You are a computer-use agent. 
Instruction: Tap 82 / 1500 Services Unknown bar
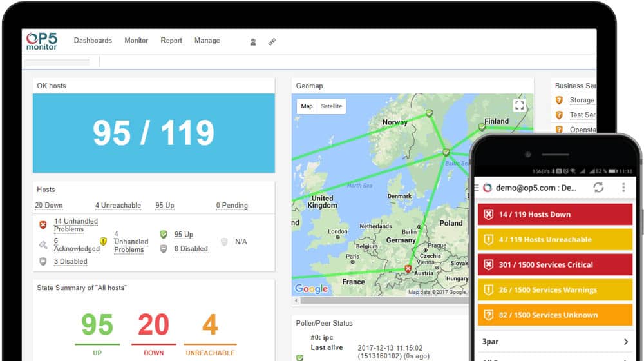(555, 315)
